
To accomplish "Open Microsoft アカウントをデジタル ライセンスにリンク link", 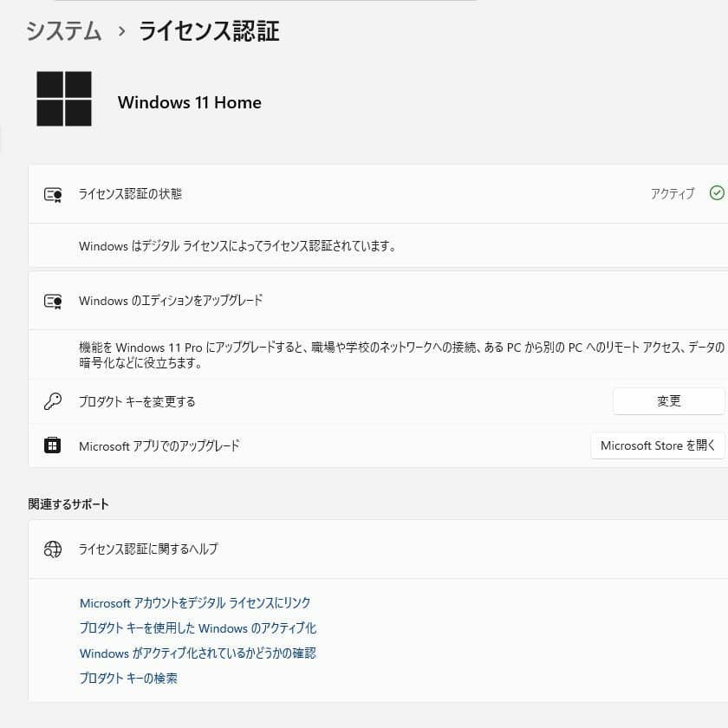I will tap(195, 603).
